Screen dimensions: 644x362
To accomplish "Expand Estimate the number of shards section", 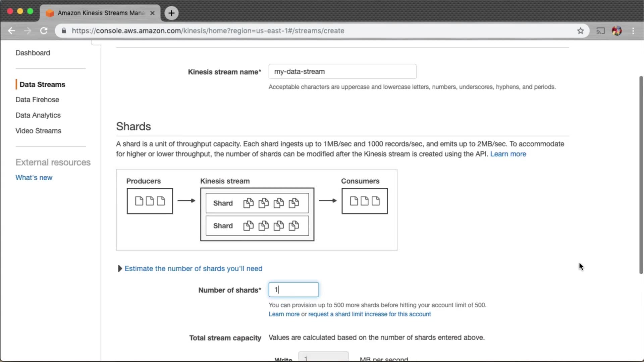I will point(193,268).
